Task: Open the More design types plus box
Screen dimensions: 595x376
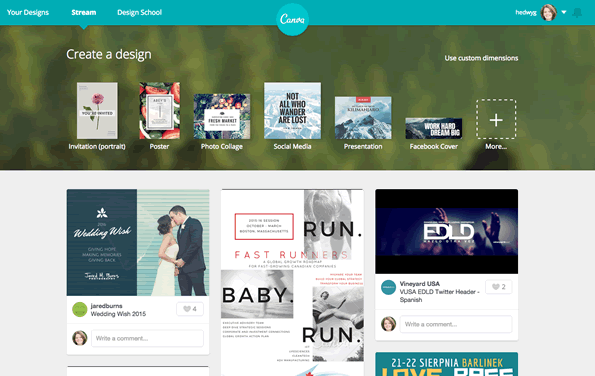Action: (x=496, y=119)
